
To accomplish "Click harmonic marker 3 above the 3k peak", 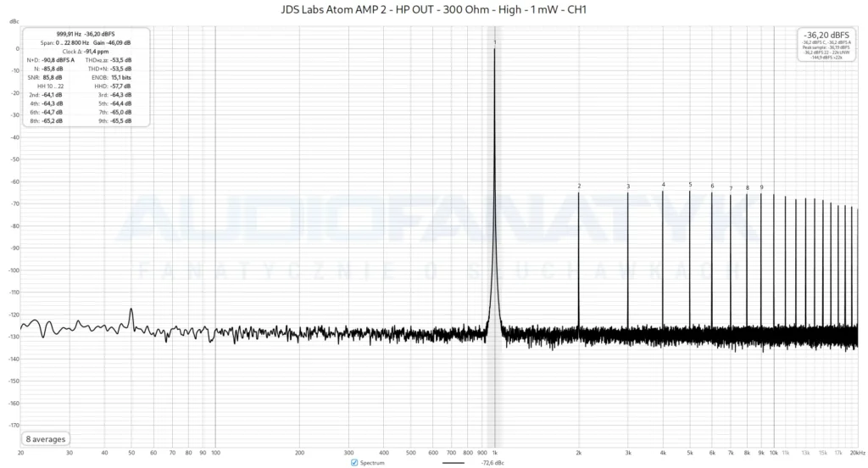I will 628,186.
